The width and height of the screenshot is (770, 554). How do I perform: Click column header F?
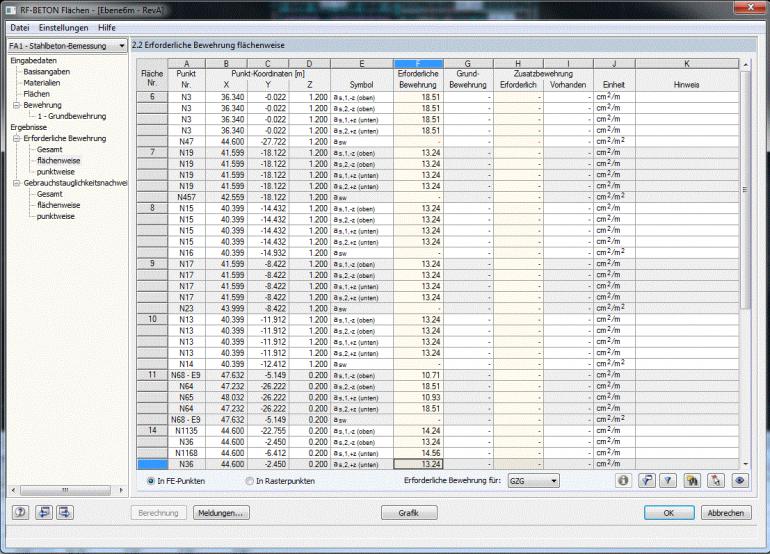[418, 63]
